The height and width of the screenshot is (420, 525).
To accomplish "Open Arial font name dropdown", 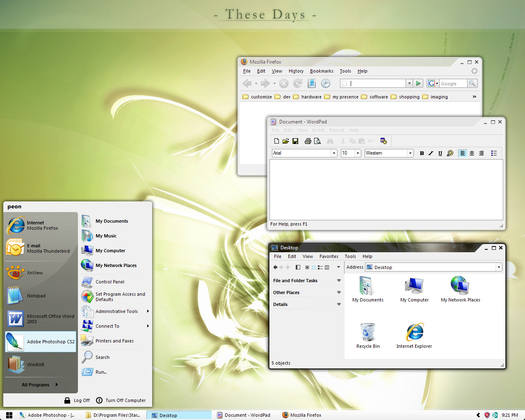I will 334,153.
